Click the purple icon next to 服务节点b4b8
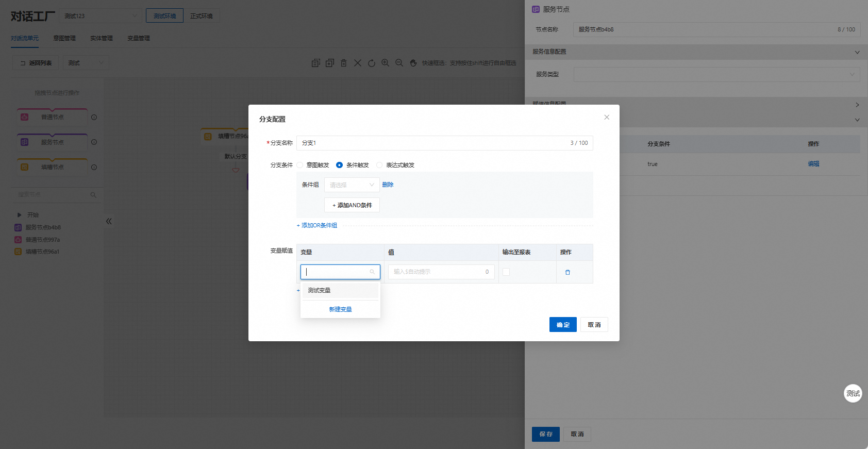 point(18,227)
